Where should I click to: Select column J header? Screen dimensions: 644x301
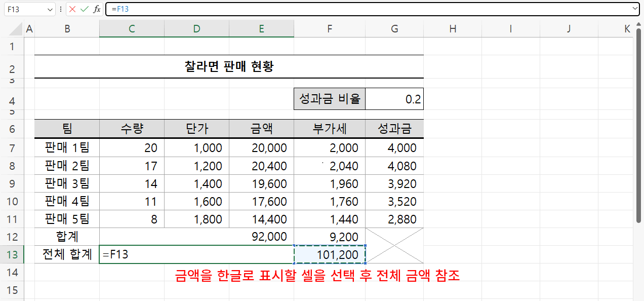tap(569, 29)
